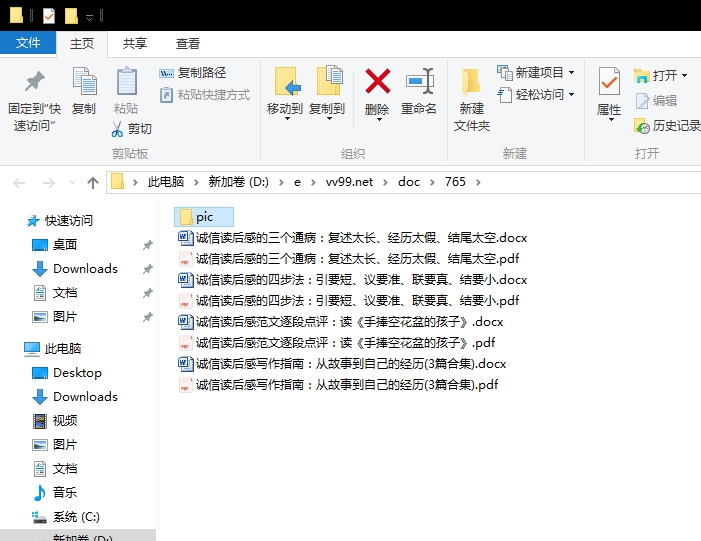Click doc breadcrumb in address bar
This screenshot has height=541, width=701.
409,182
